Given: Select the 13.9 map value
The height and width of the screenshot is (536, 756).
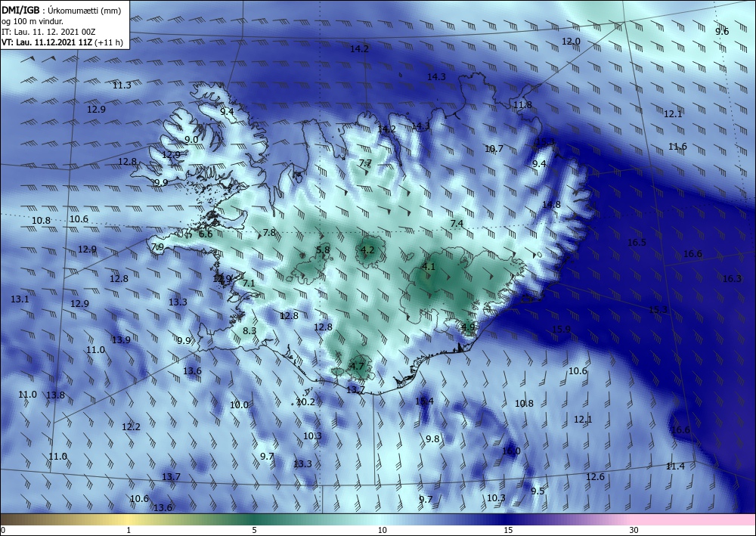Looking at the screenshot, I should point(121,340).
